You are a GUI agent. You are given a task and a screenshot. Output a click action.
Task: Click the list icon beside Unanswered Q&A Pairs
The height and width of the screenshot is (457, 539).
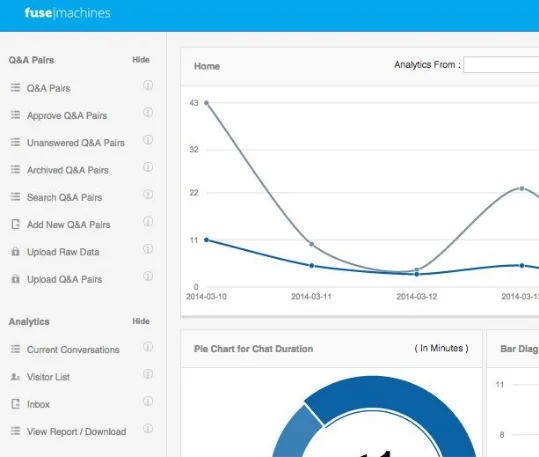tap(15, 142)
